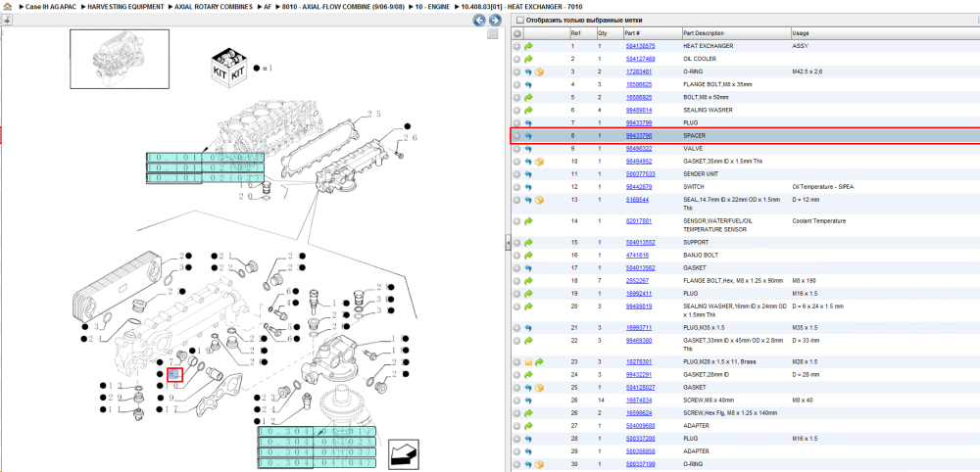The height and width of the screenshot is (472, 980).
Task: Click the bottom teal reference box in diagram
Action: tap(317, 464)
